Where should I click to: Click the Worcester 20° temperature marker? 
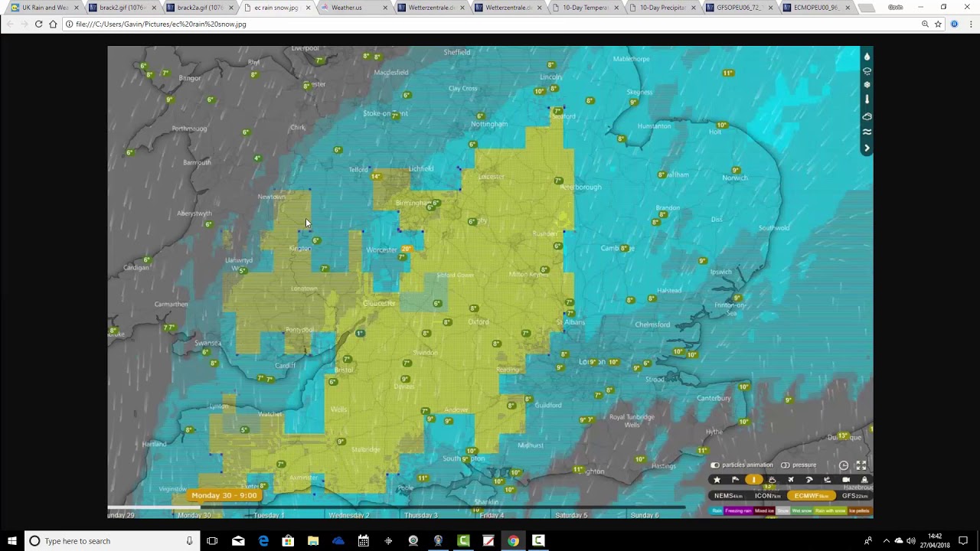(406, 249)
